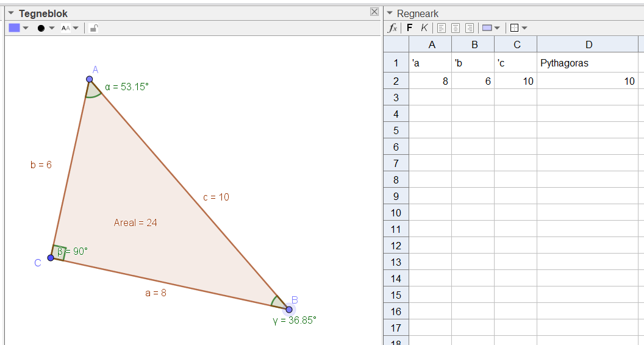Align cell text left icon
Viewport: 644px width, 345px height.
442,28
